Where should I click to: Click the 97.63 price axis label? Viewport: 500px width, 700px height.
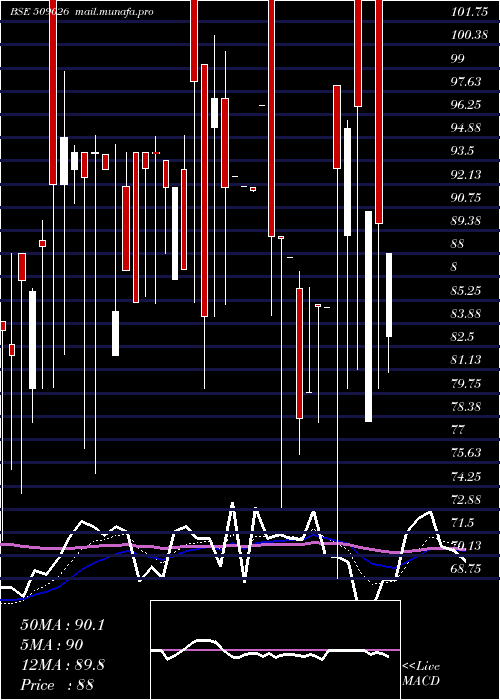coord(466,82)
